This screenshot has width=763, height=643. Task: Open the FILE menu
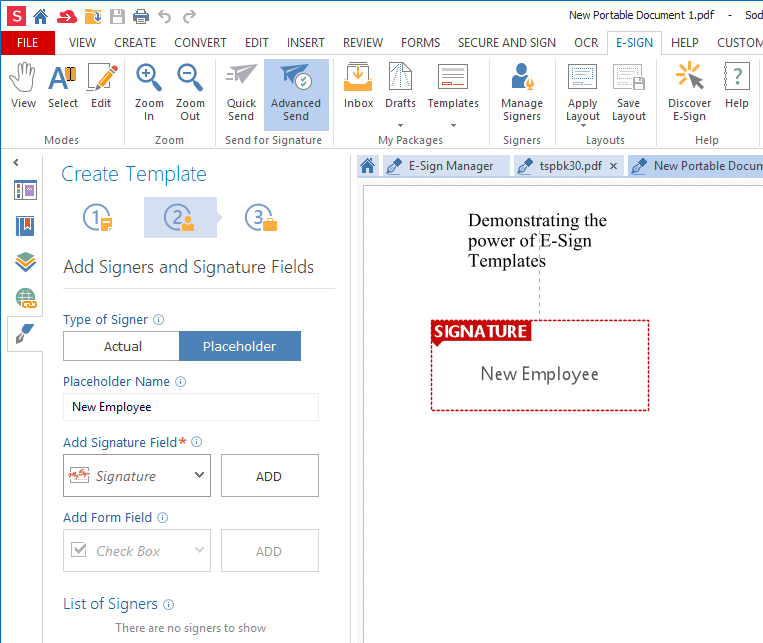coord(28,43)
